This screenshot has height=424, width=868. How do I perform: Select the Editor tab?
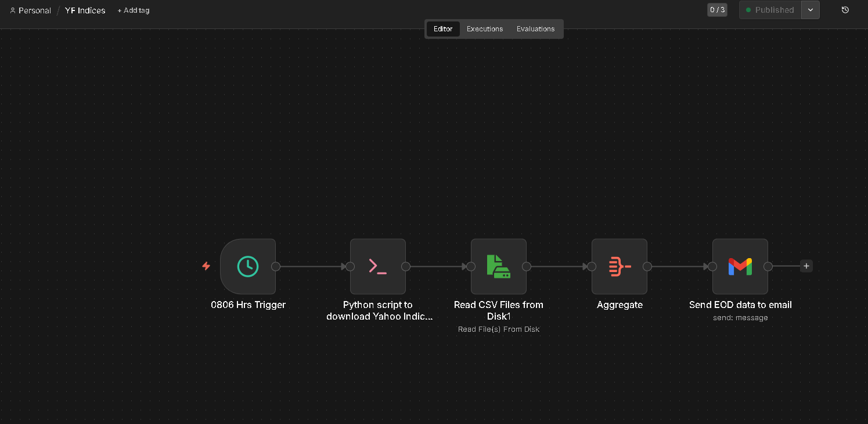tap(443, 29)
